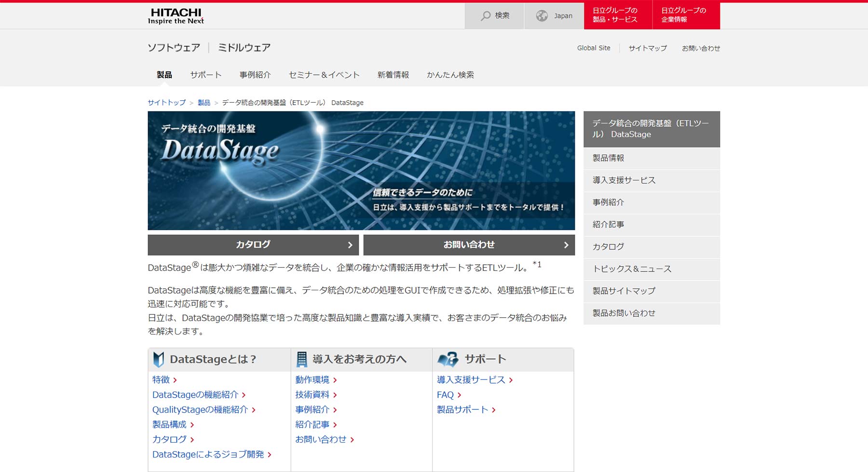The image size is (868, 472).
Task: Open the サイトマップ header link
Action: tap(648, 48)
